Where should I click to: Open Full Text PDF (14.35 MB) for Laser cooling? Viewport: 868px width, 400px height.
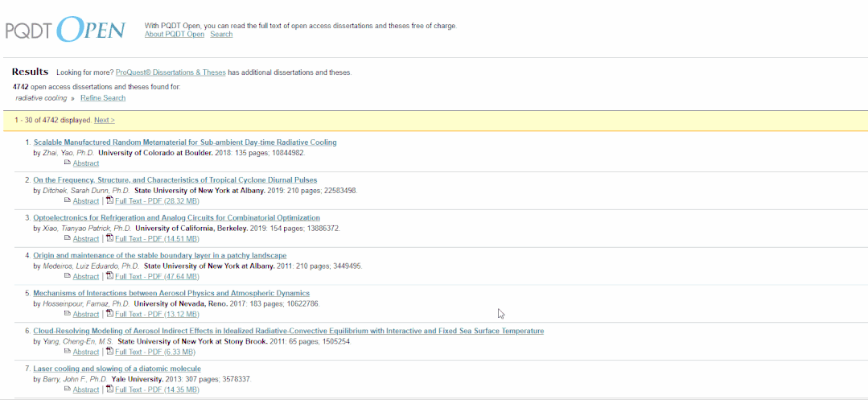coord(157,390)
